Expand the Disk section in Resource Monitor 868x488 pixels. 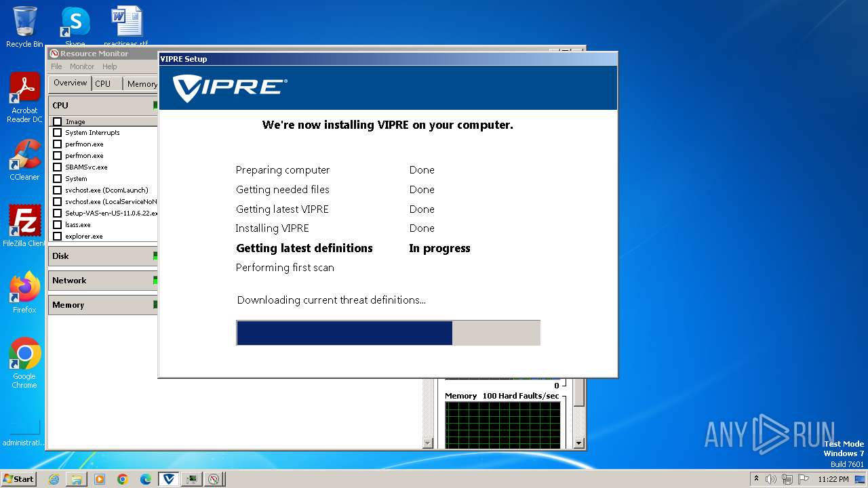pyautogui.click(x=103, y=256)
